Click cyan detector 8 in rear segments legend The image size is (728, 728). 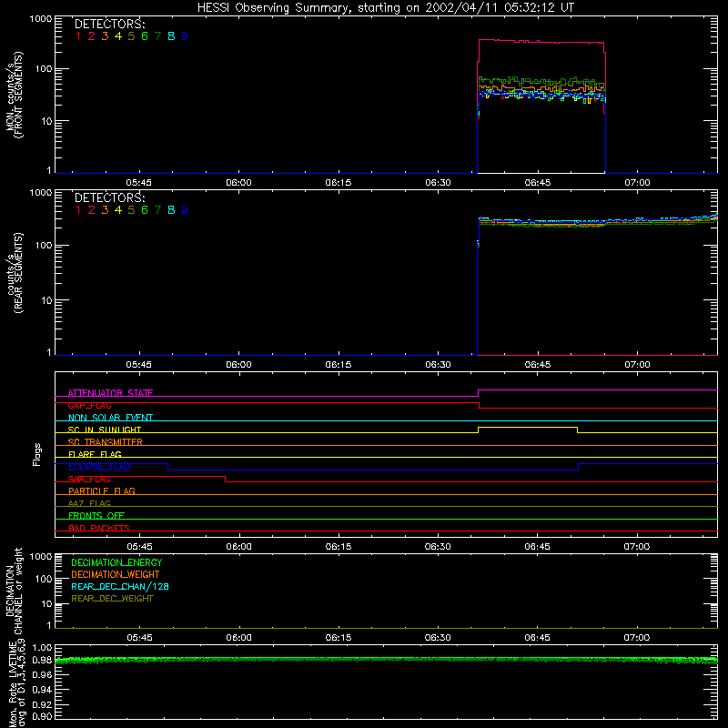[171, 210]
